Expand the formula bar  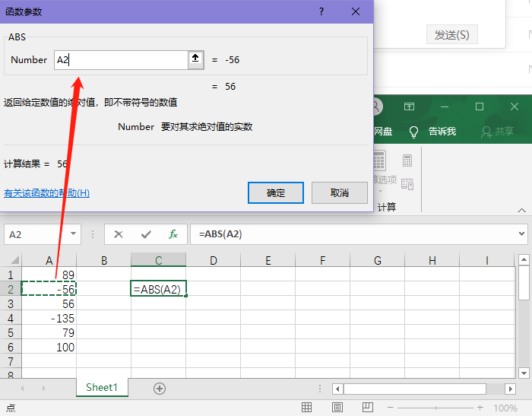click(521, 234)
